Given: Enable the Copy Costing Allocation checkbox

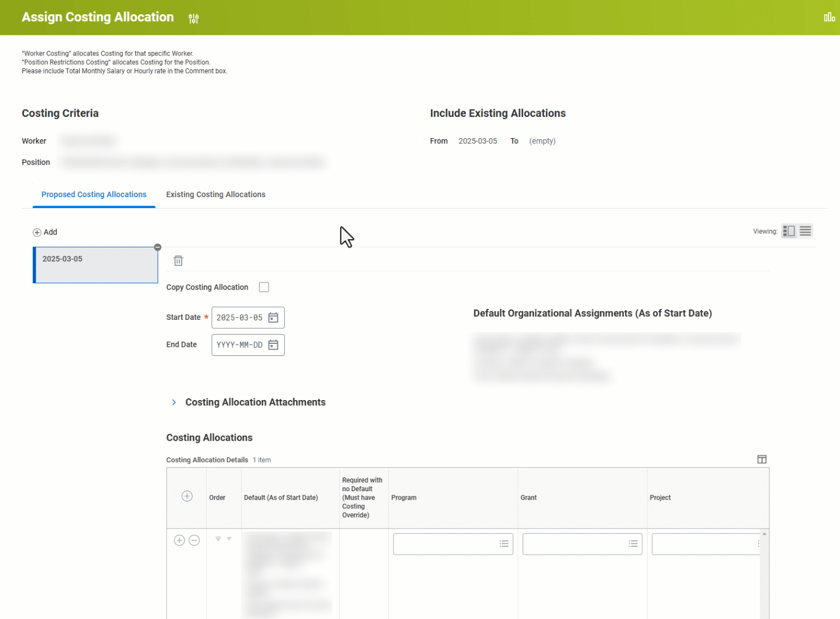Looking at the screenshot, I should point(264,287).
